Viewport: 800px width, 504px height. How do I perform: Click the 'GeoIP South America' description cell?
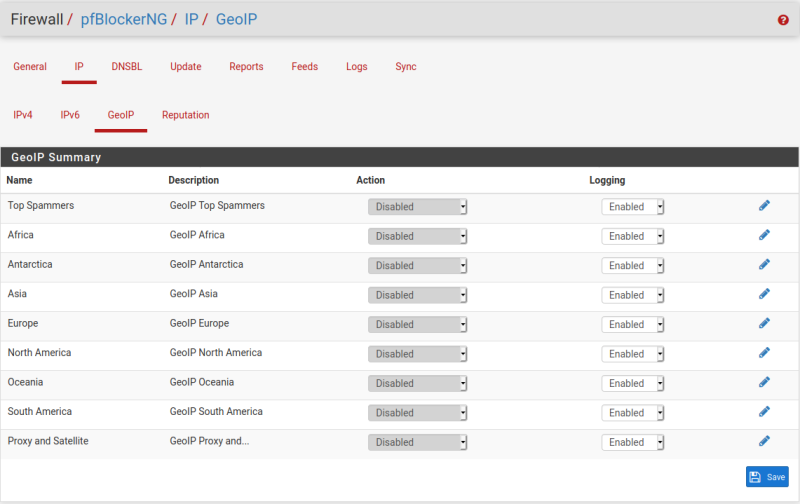tap(216, 412)
